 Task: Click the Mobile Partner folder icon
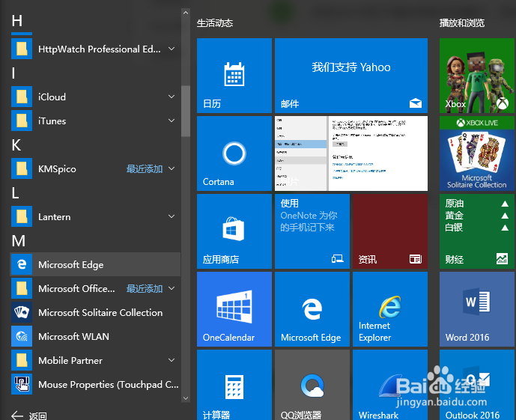(x=22, y=360)
